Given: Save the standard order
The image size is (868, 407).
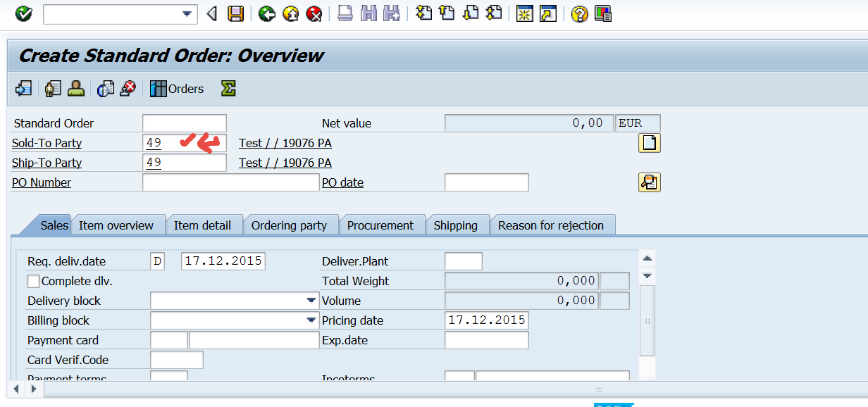Looking at the screenshot, I should pyautogui.click(x=235, y=13).
